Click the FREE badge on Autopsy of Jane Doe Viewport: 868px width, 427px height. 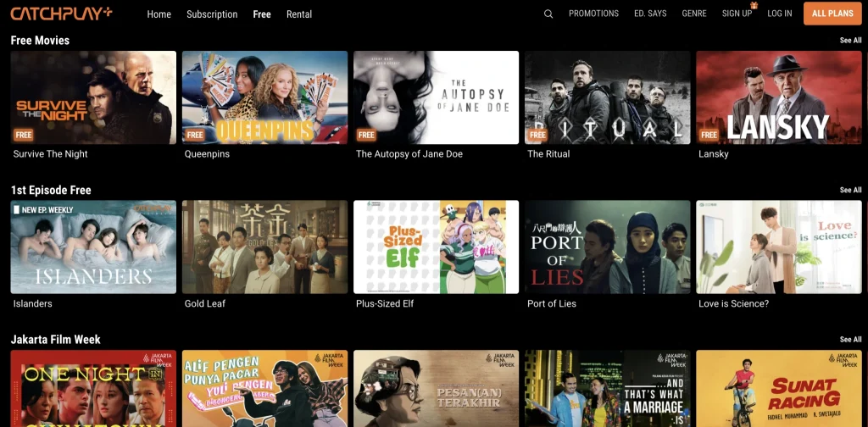tap(366, 135)
